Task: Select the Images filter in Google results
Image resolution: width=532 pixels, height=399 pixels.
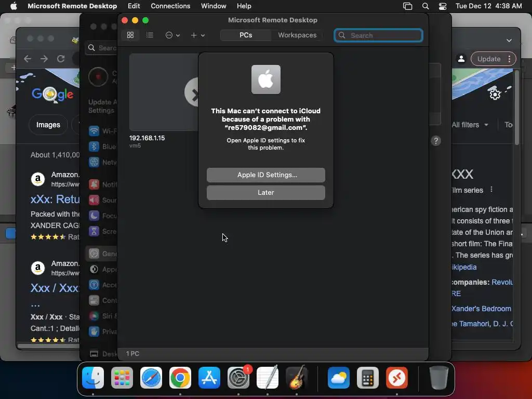Action: [x=48, y=125]
